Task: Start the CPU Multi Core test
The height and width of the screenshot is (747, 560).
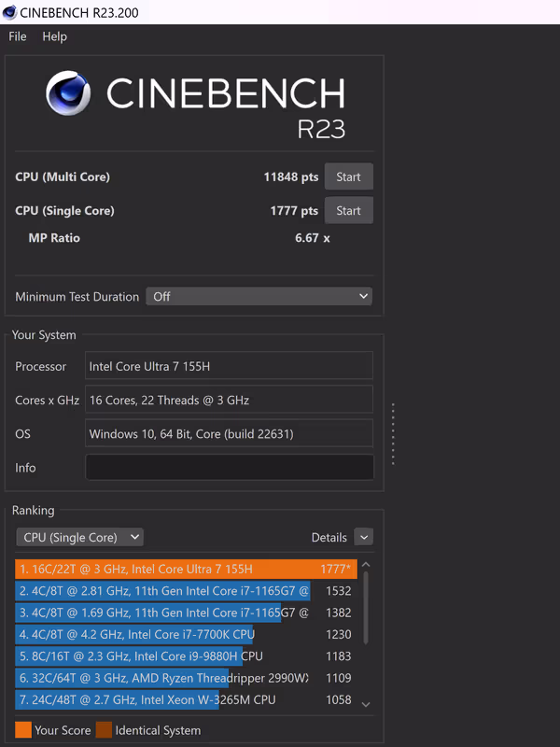Action: pos(348,177)
